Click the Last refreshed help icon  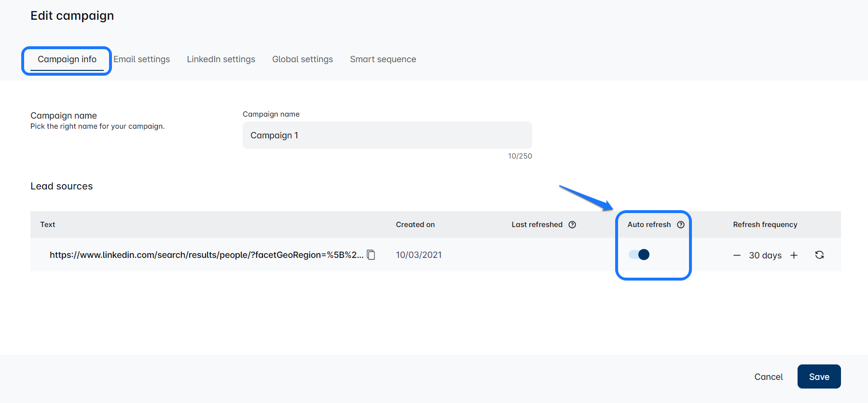click(x=572, y=225)
